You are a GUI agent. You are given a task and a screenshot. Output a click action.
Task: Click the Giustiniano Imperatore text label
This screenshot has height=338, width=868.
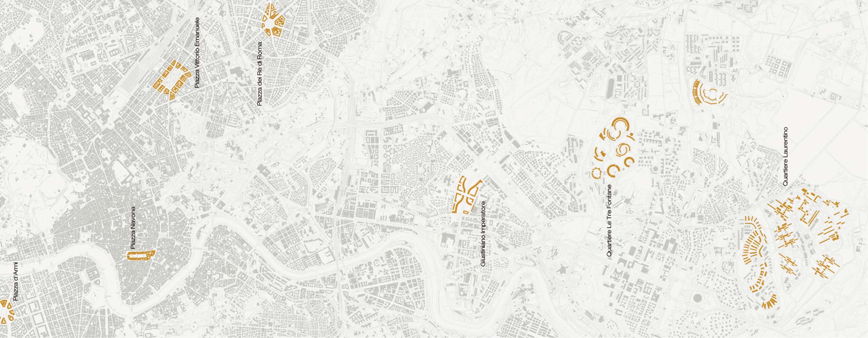(x=483, y=234)
